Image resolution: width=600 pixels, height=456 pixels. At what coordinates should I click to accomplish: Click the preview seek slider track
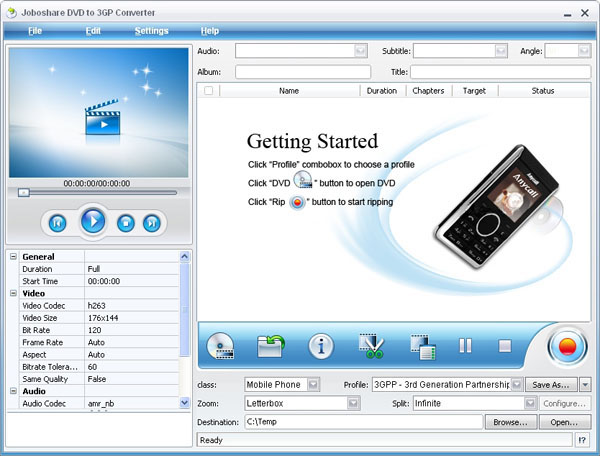coord(98,193)
